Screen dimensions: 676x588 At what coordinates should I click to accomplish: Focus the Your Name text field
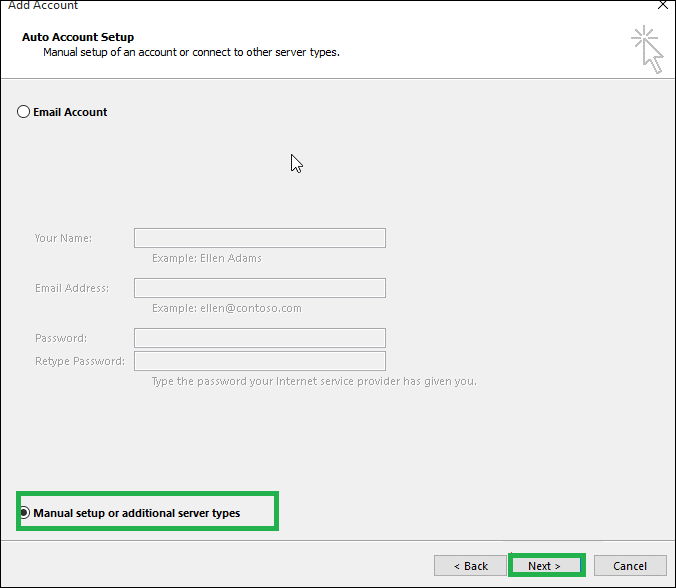pos(260,238)
